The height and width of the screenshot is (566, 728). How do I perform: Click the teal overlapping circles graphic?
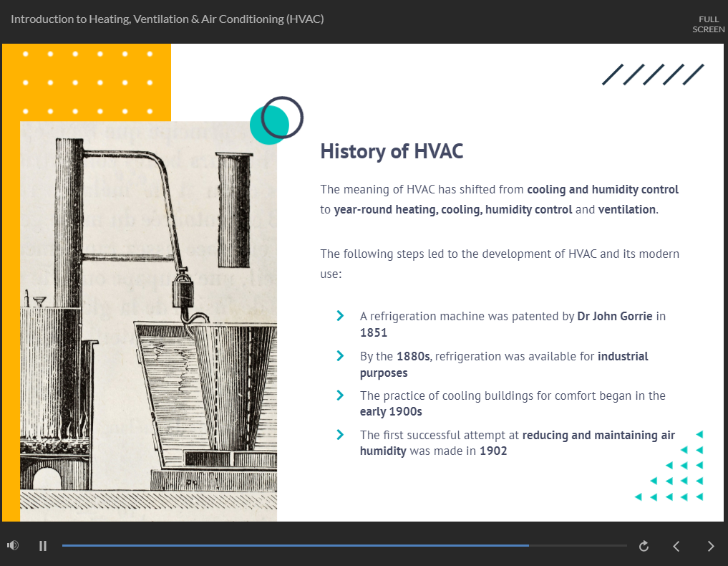[276, 120]
